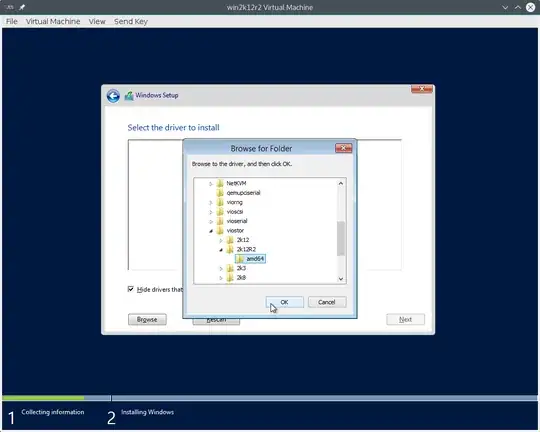
Task: Select the 2k8 folder icon
Action: 230,277
